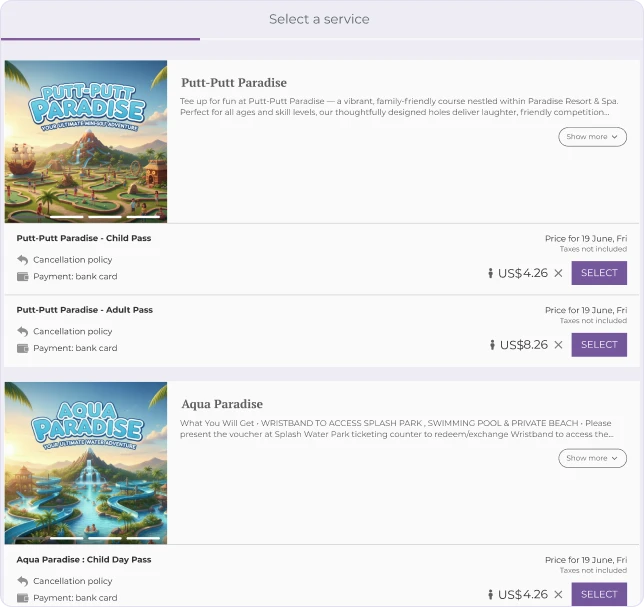Select the Aqua Paradise Child Day Pass
The width and height of the screenshot is (644, 607).
pos(599,594)
